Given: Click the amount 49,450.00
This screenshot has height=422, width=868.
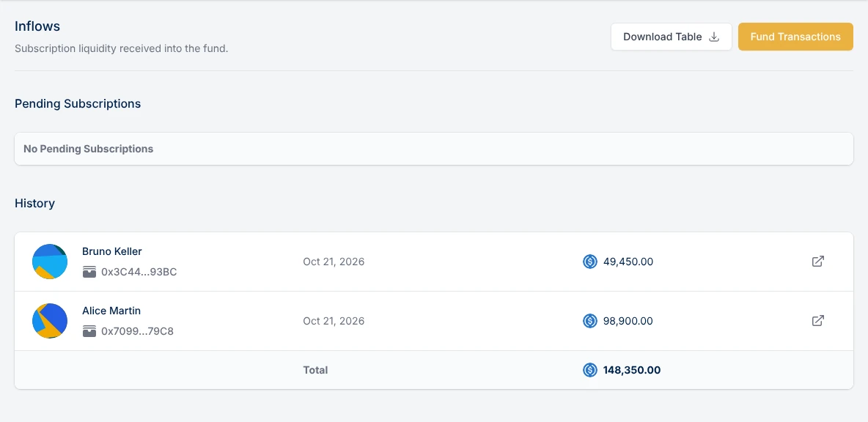Looking at the screenshot, I should [628, 262].
